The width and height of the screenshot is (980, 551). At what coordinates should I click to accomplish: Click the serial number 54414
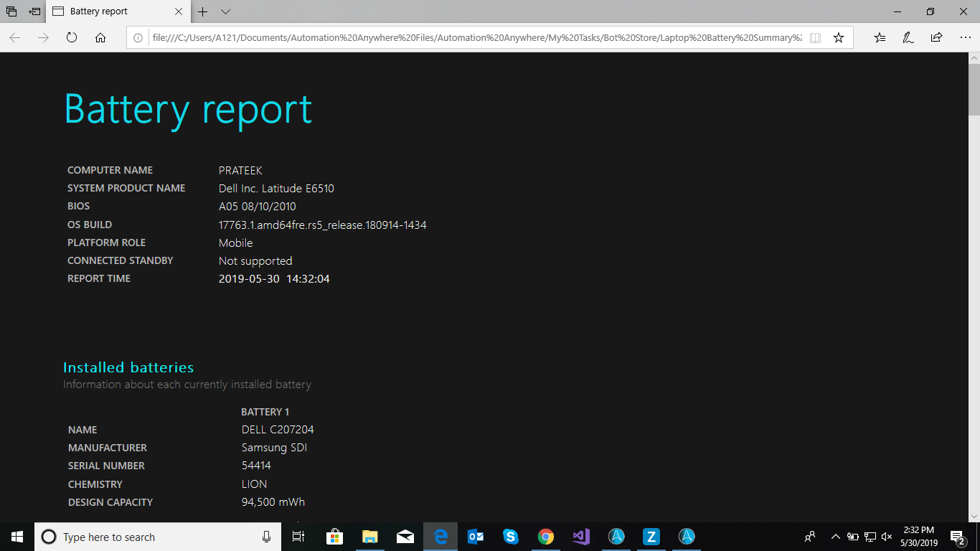pos(256,466)
